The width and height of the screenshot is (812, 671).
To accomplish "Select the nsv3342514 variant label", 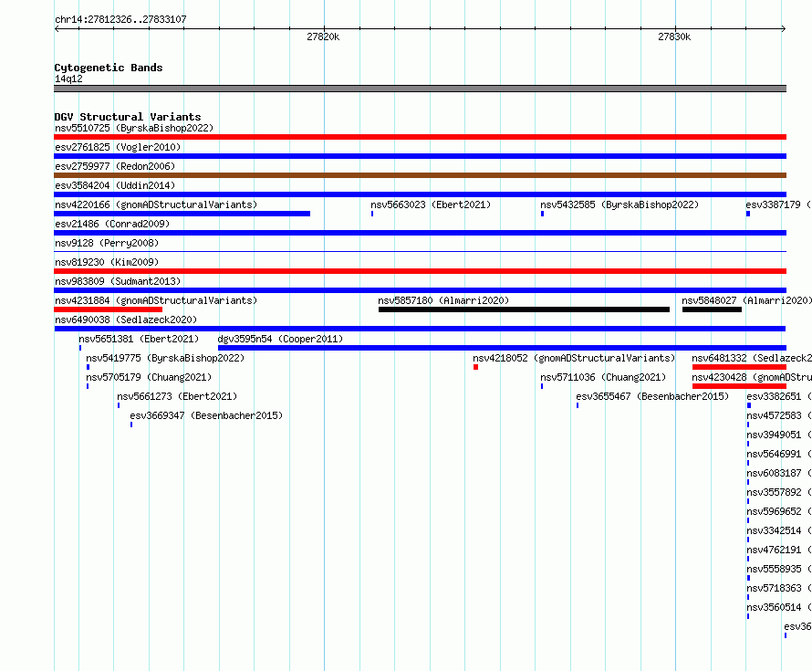I will 779,530.
